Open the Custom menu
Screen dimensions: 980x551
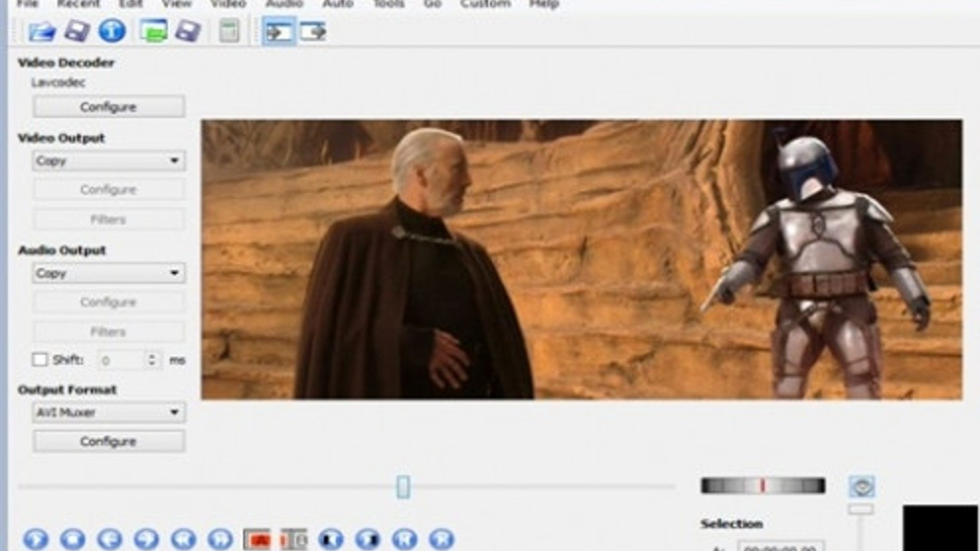coord(485,4)
